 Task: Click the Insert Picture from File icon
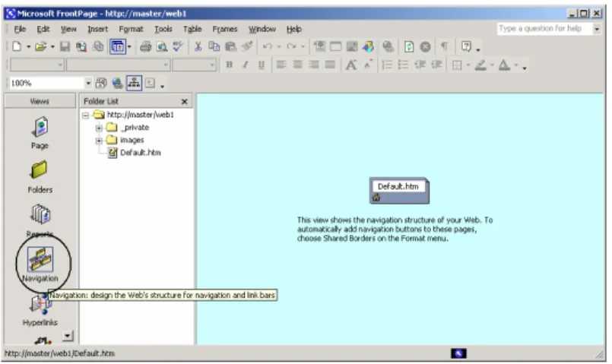click(x=352, y=47)
